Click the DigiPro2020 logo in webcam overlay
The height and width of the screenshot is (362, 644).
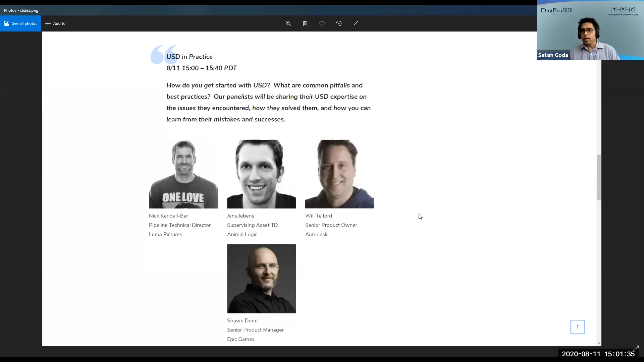click(x=556, y=11)
